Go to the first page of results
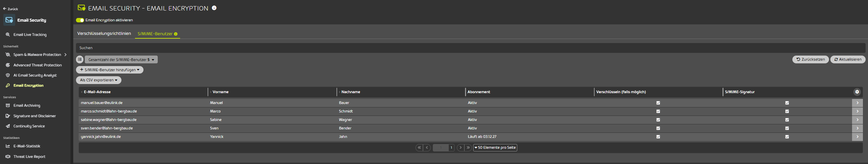This screenshot has width=868, height=164. click(x=419, y=148)
